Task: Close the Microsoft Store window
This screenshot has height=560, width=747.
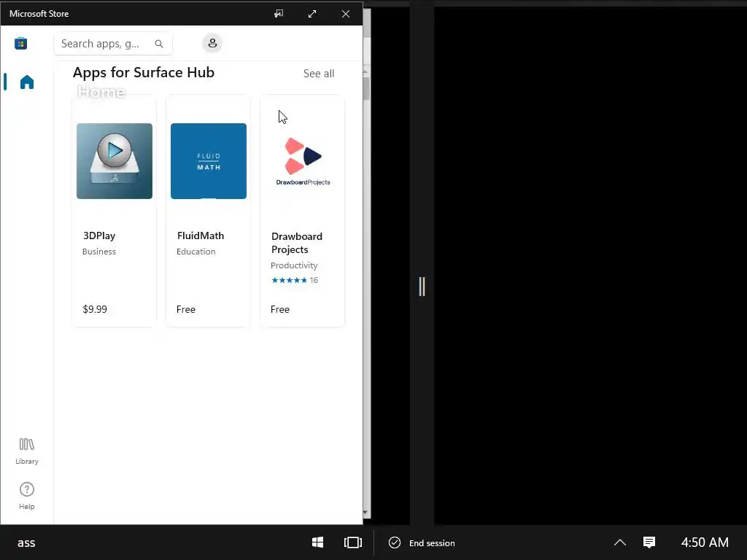Action: point(346,14)
